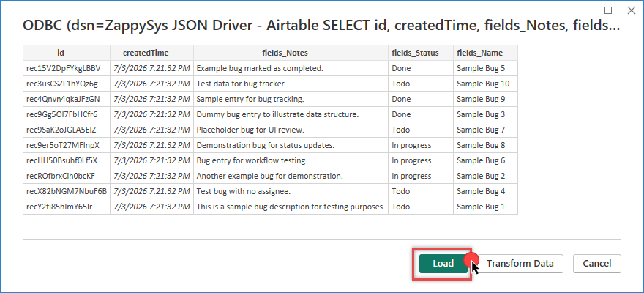The width and height of the screenshot is (644, 293).
Task: Select the id column header
Action: point(67,53)
